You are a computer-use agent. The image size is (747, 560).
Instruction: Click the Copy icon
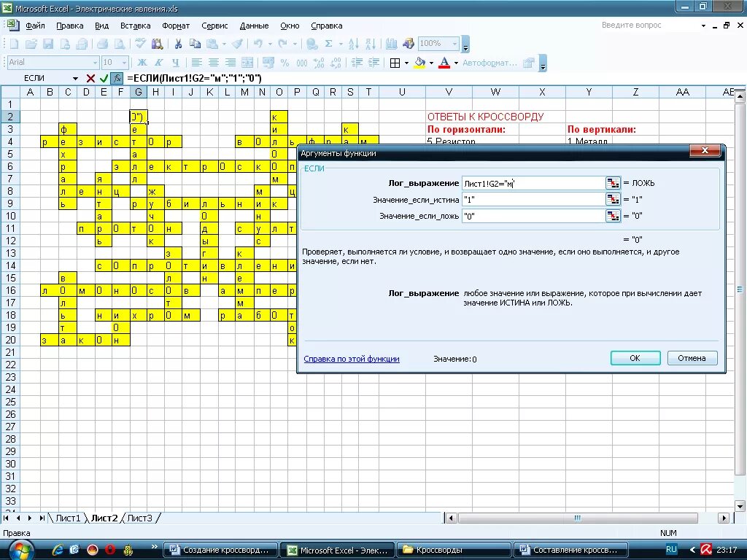coord(195,44)
